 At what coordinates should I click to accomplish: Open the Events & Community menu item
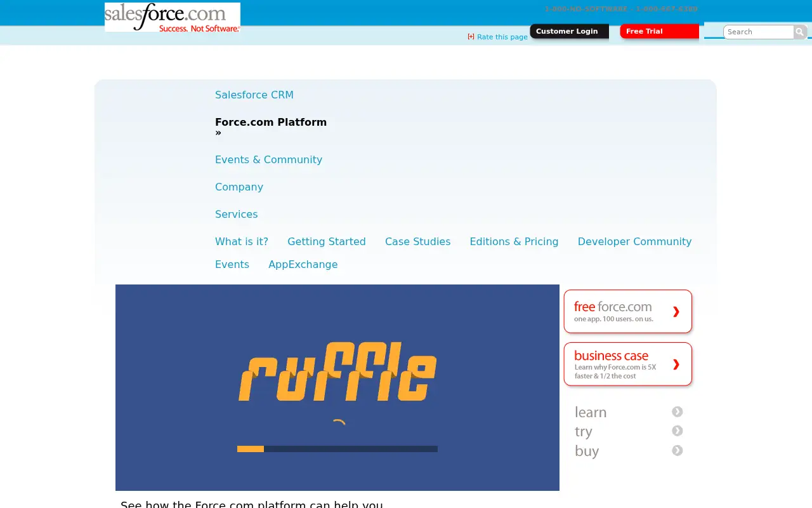268,159
